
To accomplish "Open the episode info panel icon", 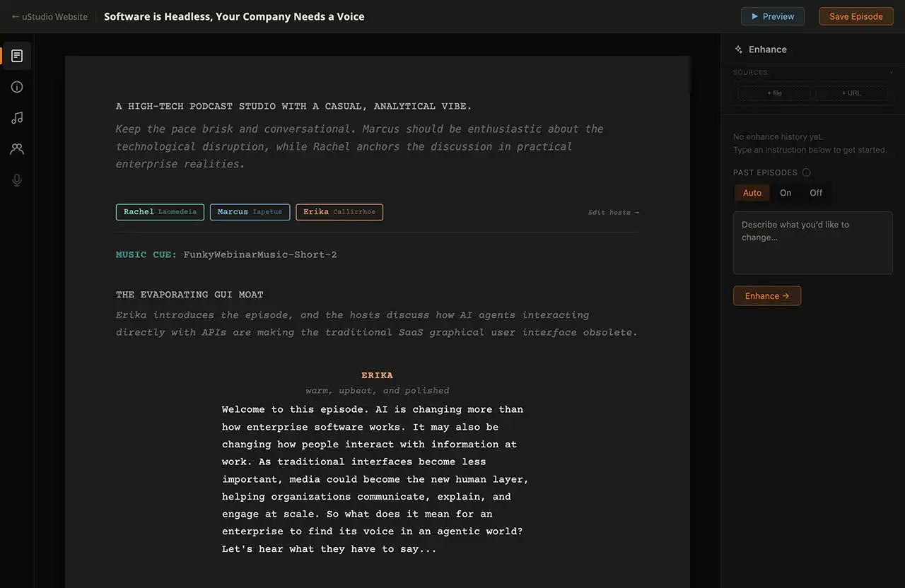I will 17,87.
